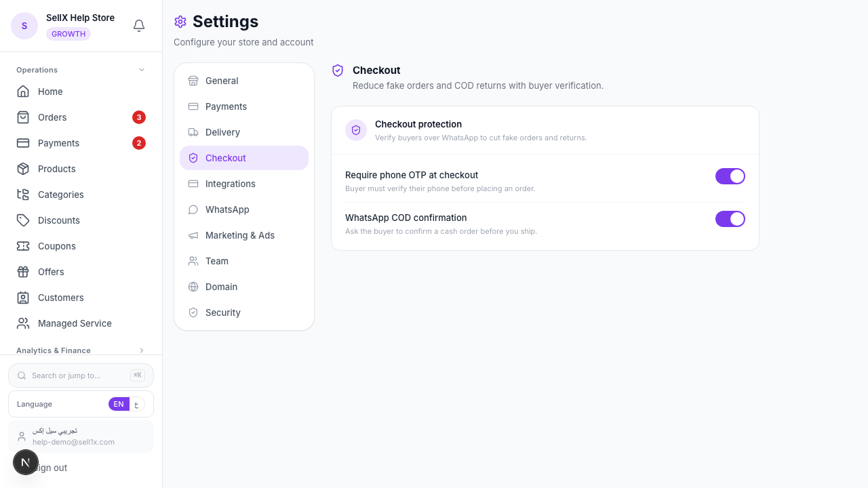Click the Orders shopping bag icon

[23, 117]
